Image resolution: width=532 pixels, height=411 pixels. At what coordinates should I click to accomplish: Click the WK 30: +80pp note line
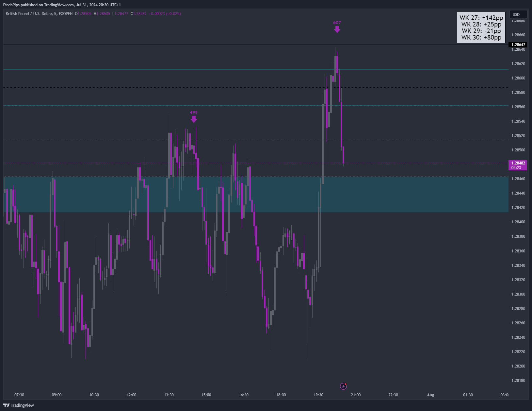tap(481, 38)
